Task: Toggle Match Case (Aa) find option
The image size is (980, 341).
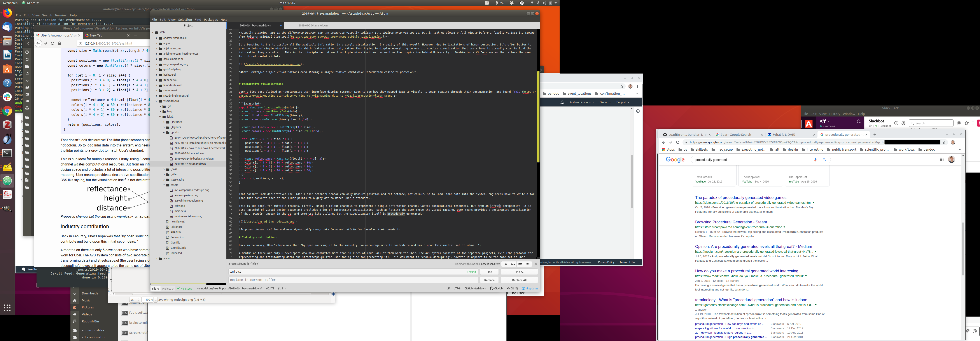Action: (513, 264)
